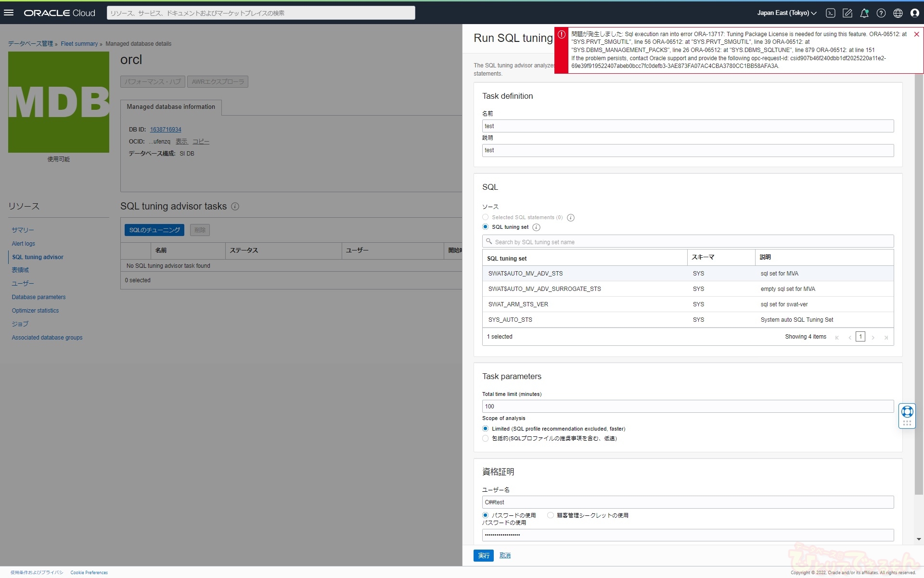
Task: Click the help question mark icon
Action: (881, 13)
